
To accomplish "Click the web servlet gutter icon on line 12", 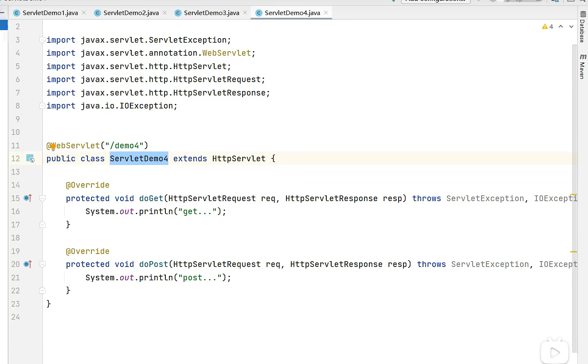I will pyautogui.click(x=30, y=158).
